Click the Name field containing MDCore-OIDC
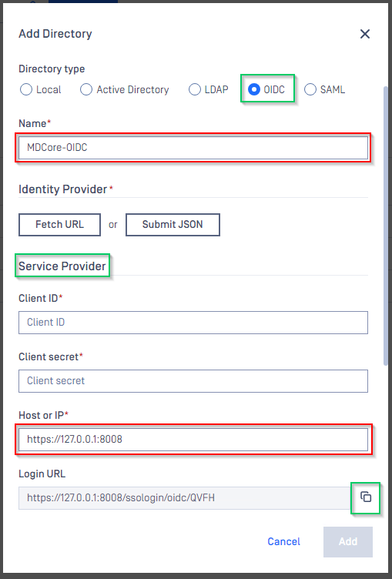392x579 pixels. 193,148
